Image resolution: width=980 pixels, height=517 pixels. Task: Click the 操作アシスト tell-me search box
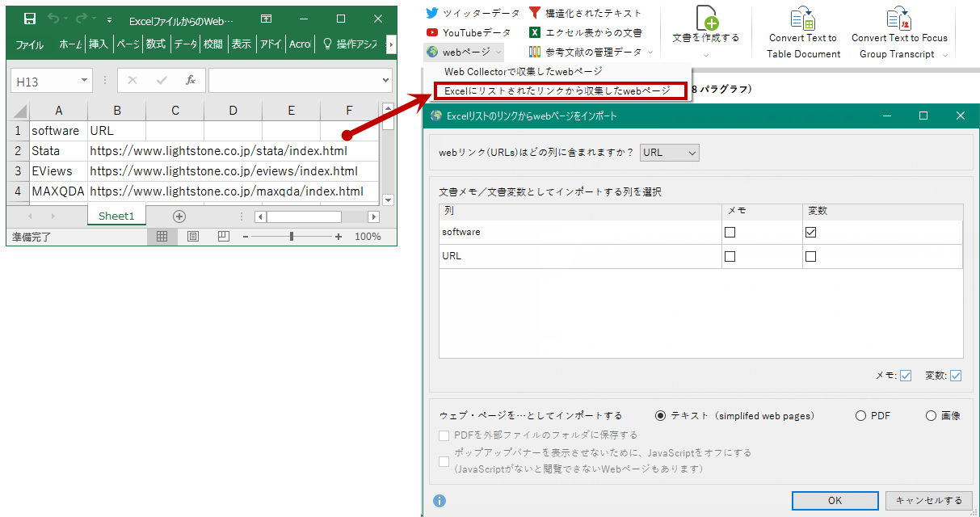coord(351,44)
